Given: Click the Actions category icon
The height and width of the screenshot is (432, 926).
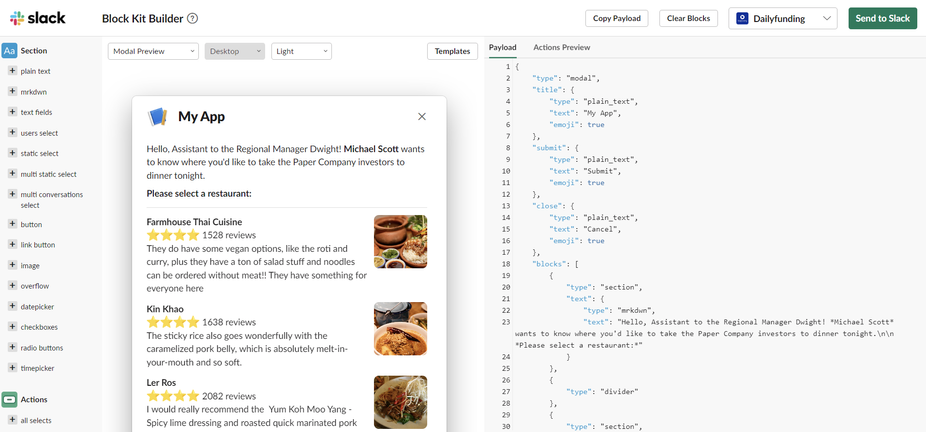Looking at the screenshot, I should pos(9,400).
